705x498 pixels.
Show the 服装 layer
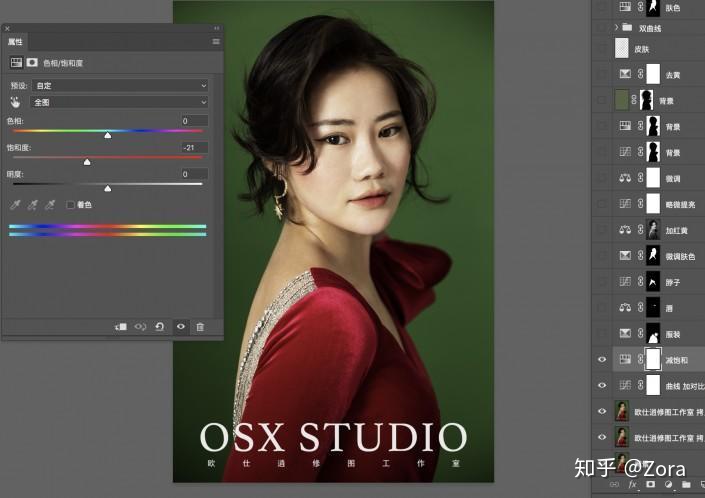tap(602, 333)
